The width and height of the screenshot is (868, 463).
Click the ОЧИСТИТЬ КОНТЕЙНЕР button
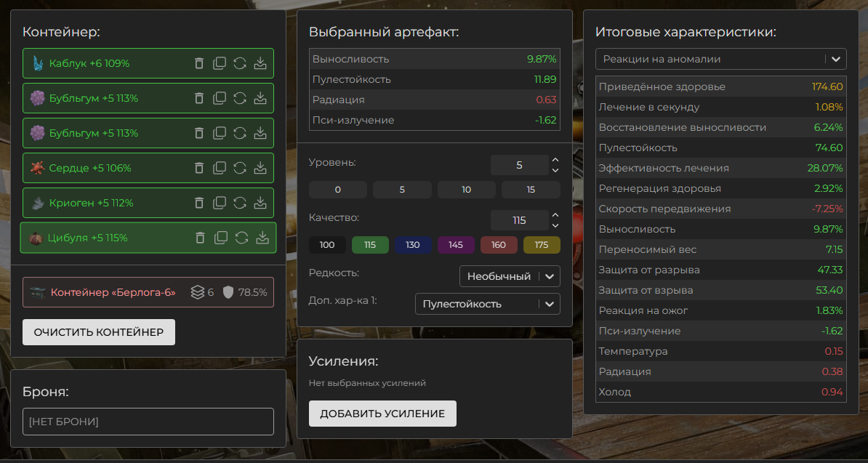99,331
